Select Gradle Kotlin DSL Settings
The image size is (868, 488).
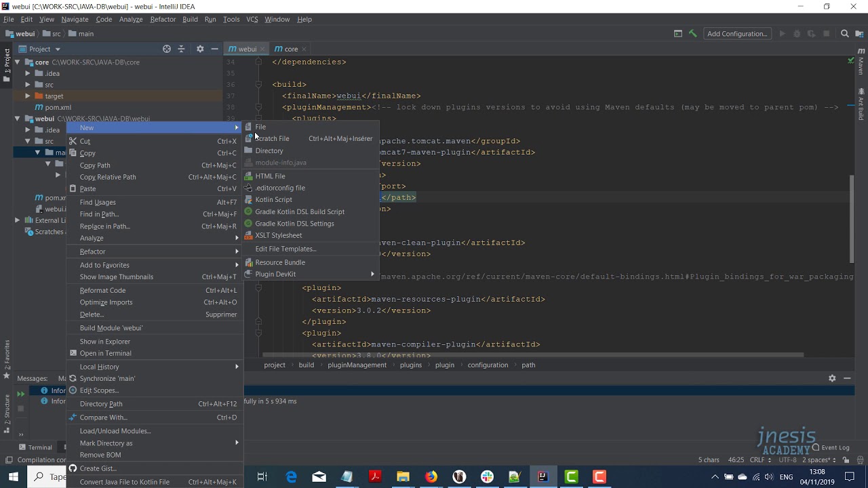(x=311, y=223)
